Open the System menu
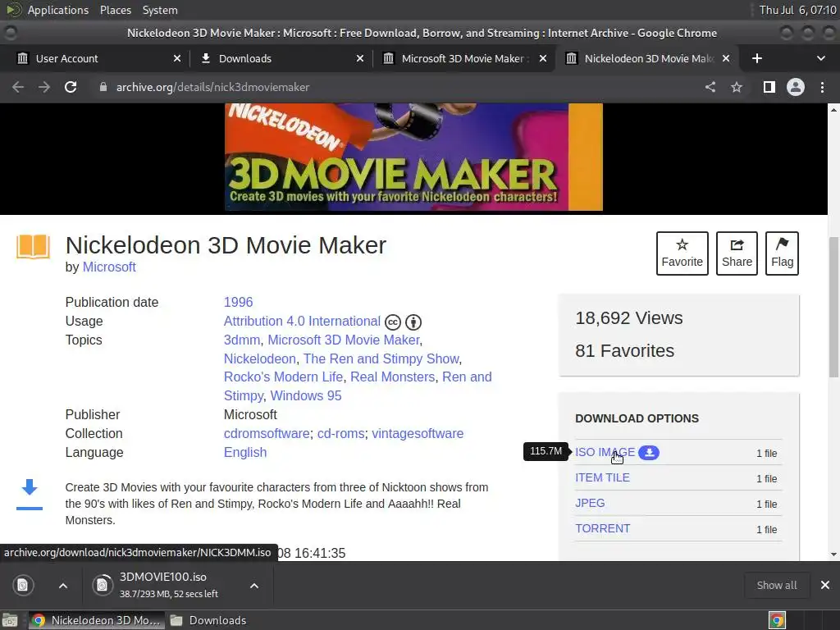This screenshot has height=630, width=840. click(x=160, y=10)
